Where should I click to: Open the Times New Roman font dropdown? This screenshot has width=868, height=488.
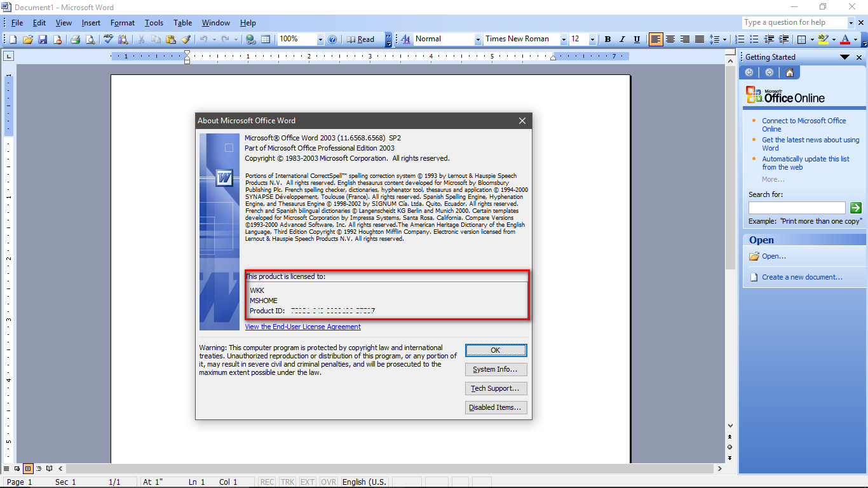pyautogui.click(x=563, y=39)
